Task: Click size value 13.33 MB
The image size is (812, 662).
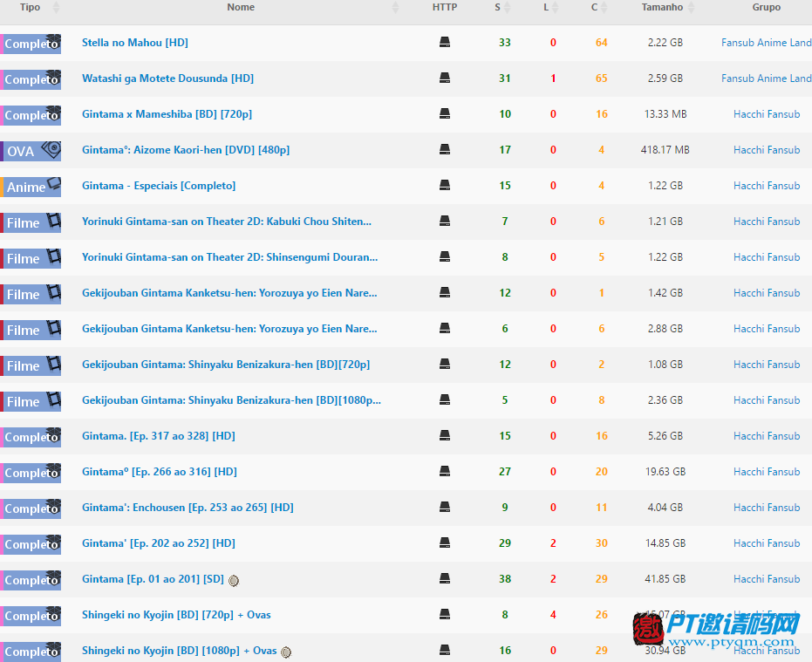Action: 665,114
